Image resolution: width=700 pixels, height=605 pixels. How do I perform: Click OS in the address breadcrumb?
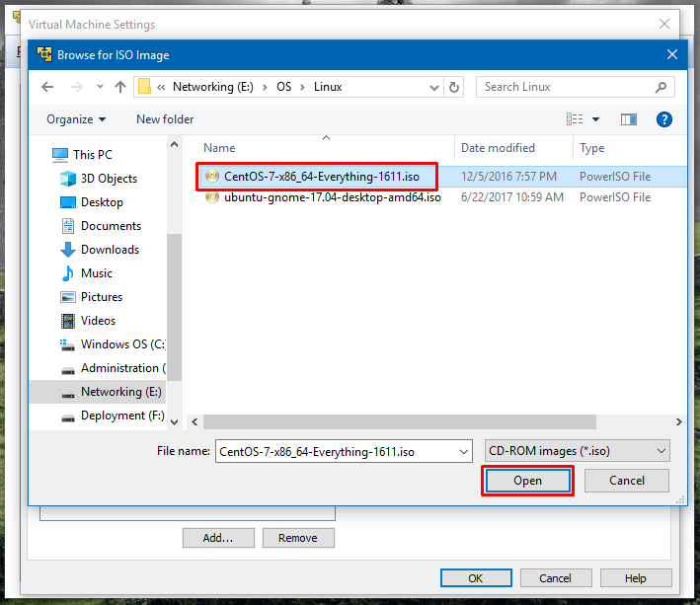click(x=283, y=87)
